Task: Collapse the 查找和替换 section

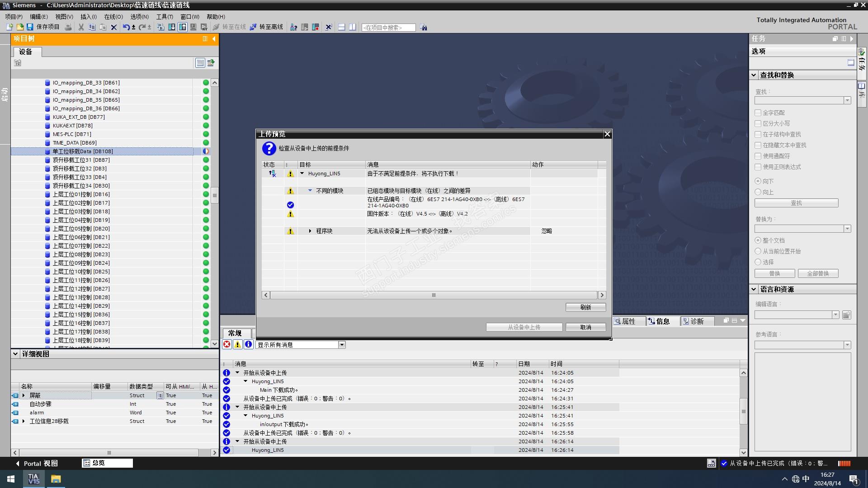Action: point(754,75)
